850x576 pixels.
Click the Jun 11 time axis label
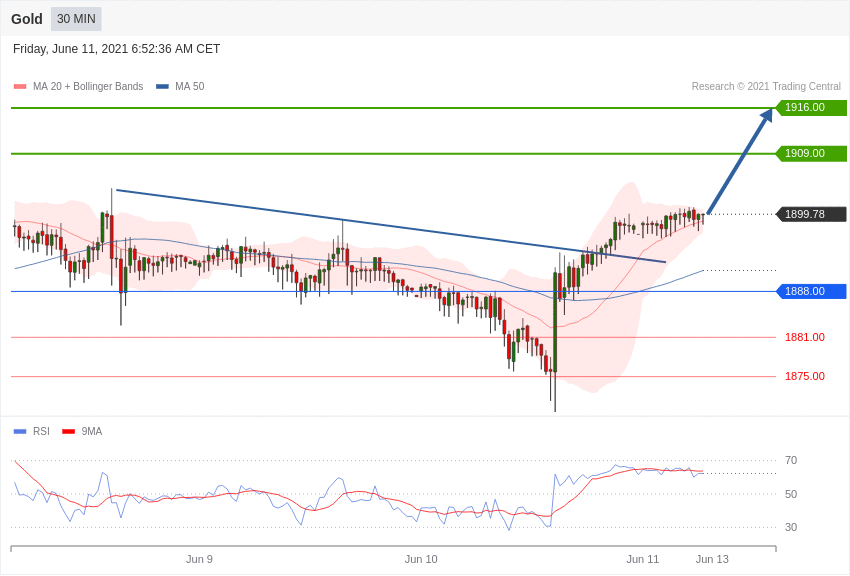click(642, 559)
